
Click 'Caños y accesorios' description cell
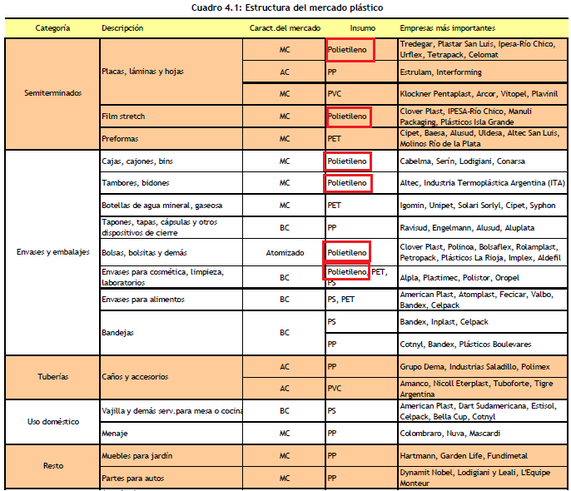tap(171, 377)
